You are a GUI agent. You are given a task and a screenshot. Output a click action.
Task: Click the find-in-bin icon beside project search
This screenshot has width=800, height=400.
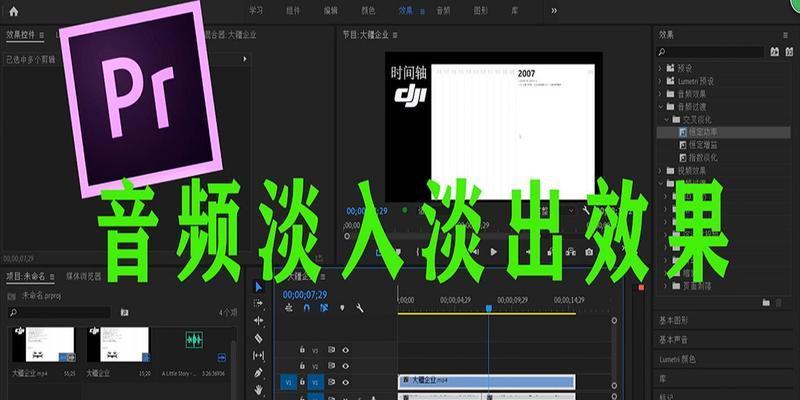(124, 312)
